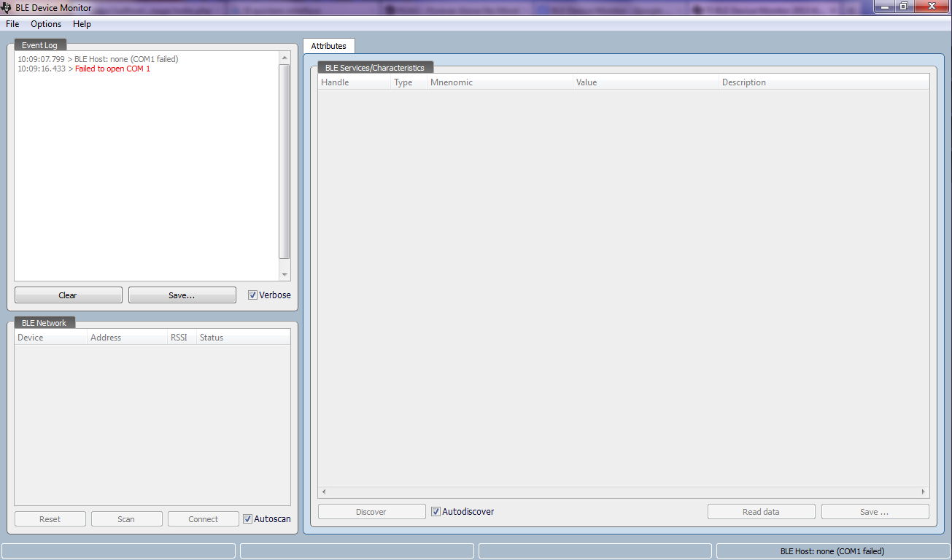The image size is (952, 560).
Task: Clear the Event Log
Action: (68, 295)
